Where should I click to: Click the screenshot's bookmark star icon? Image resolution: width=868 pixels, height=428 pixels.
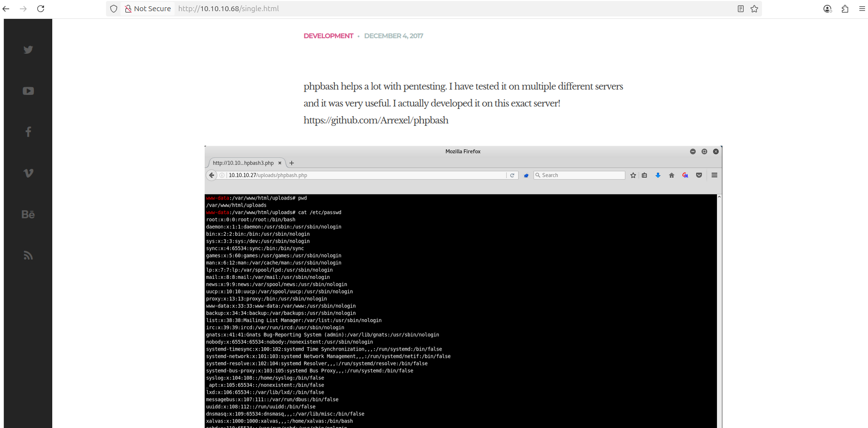pyautogui.click(x=633, y=175)
